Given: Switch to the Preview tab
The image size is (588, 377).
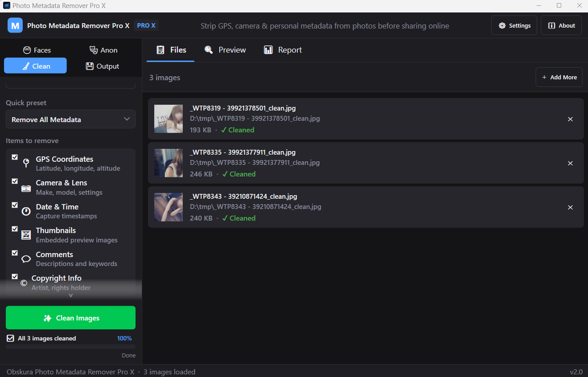Looking at the screenshot, I should (225, 50).
